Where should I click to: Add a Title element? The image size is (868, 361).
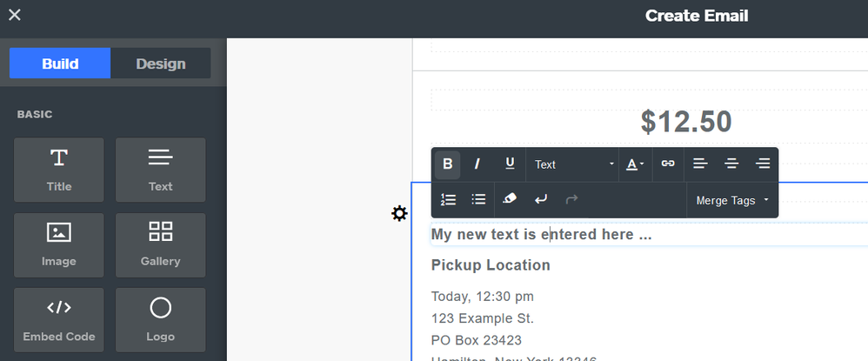(59, 170)
